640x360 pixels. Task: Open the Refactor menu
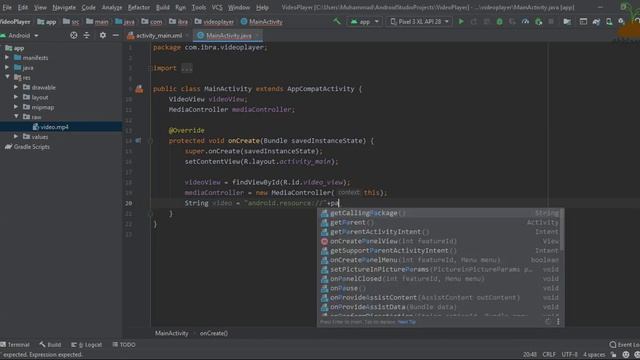139,7
